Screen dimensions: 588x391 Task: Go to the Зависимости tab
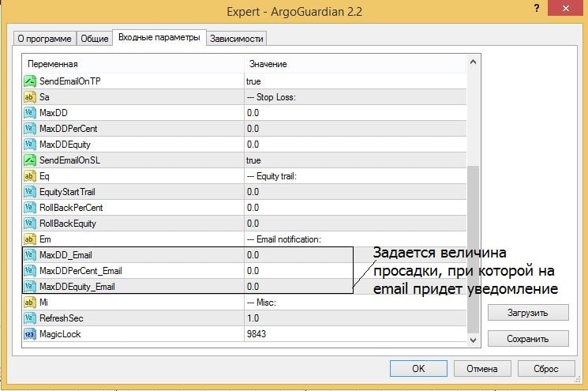[x=236, y=39]
